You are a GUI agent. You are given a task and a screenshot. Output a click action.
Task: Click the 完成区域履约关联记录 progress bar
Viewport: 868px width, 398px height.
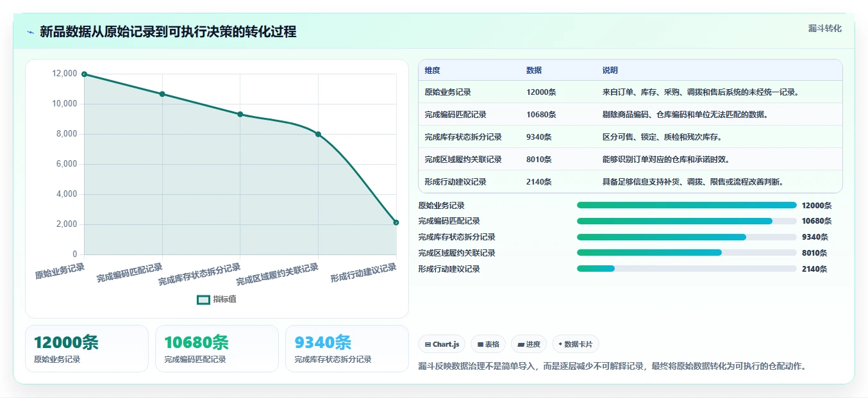coord(687,253)
